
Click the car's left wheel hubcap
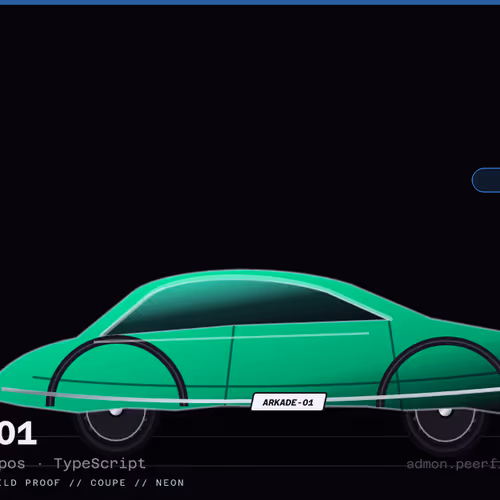point(116,412)
